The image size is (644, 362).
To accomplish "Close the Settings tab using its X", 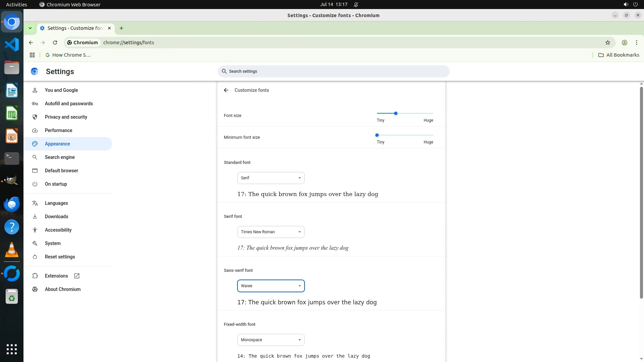I will click(109, 28).
